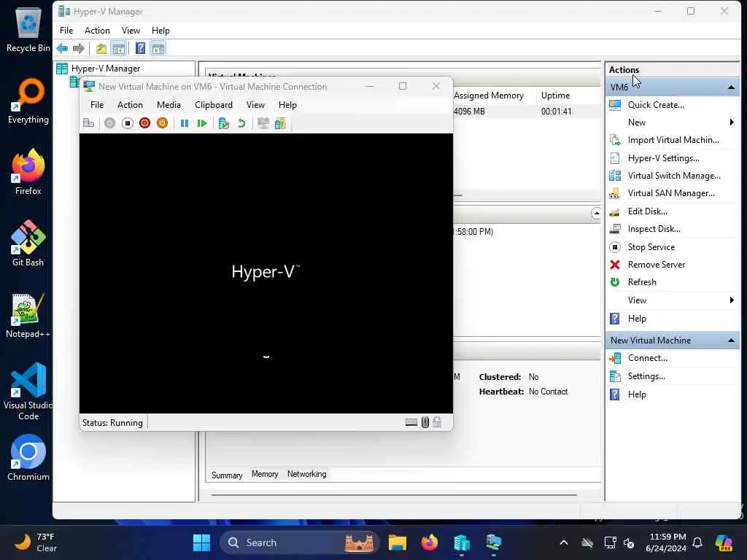Collapse the New Virtual Machine actions section
The image size is (747, 560).
click(x=731, y=341)
